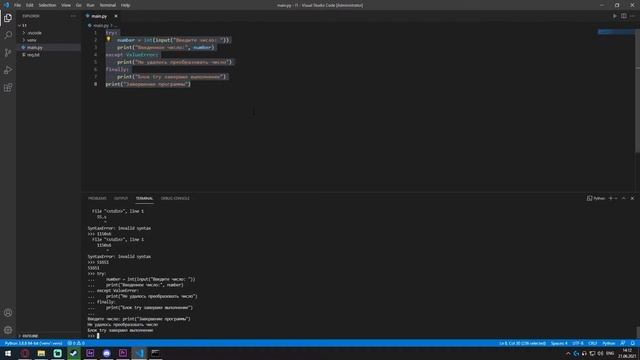Open the Accounts icon in activity bar
Screen dimensions: 640x360
8,313
